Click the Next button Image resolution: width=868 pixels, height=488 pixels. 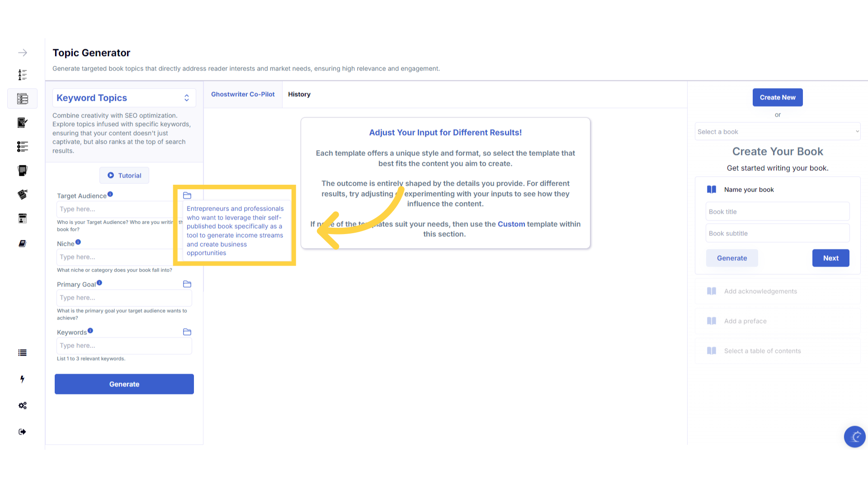[x=830, y=258]
